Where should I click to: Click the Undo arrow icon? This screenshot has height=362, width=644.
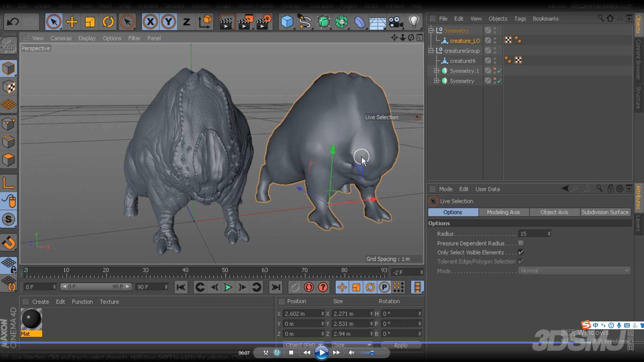13,22
